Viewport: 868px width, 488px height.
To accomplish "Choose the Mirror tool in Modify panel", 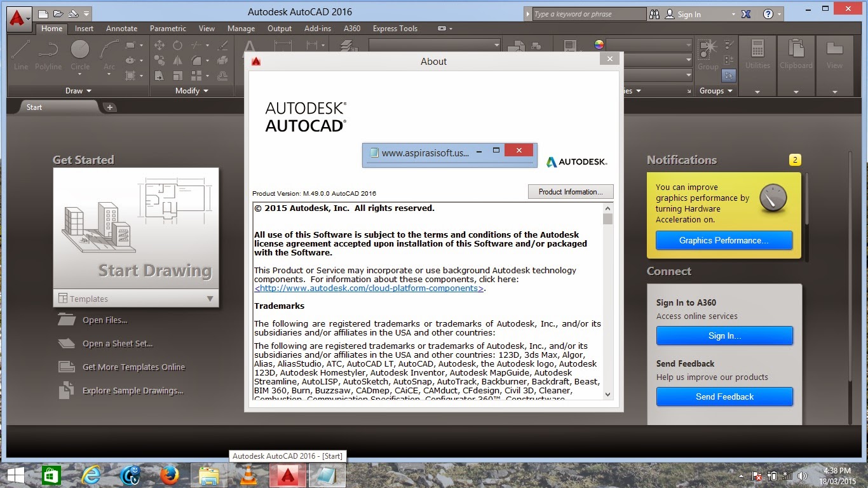I will pos(178,61).
